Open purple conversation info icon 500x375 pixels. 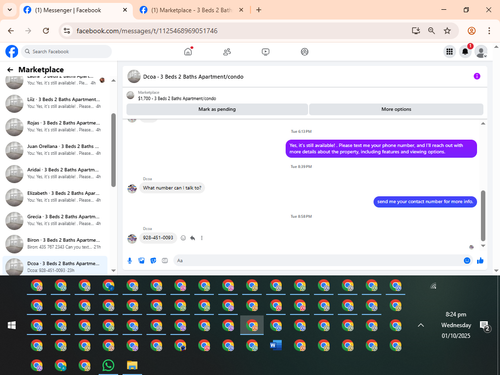point(477,76)
